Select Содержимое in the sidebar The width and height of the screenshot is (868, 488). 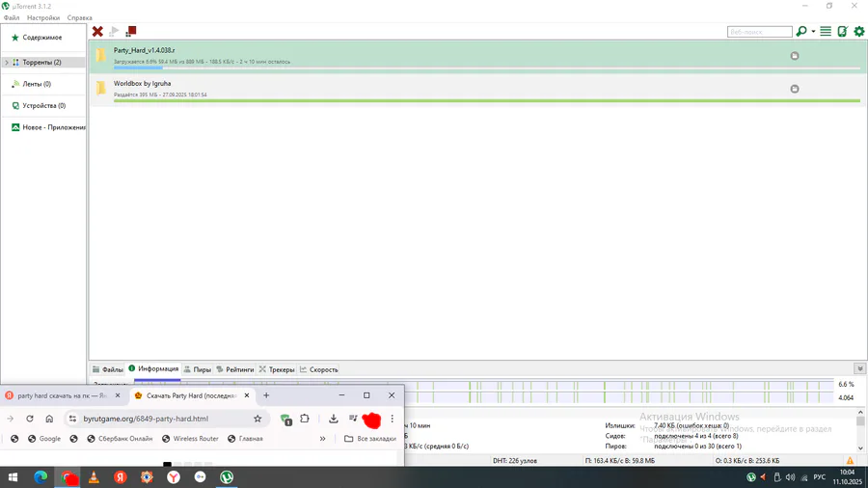point(42,38)
